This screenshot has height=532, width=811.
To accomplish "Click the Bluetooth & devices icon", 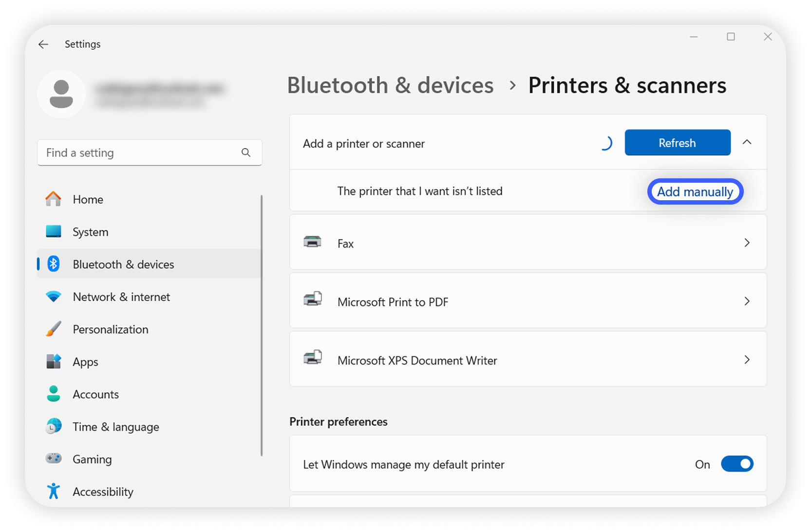I will pyautogui.click(x=54, y=264).
